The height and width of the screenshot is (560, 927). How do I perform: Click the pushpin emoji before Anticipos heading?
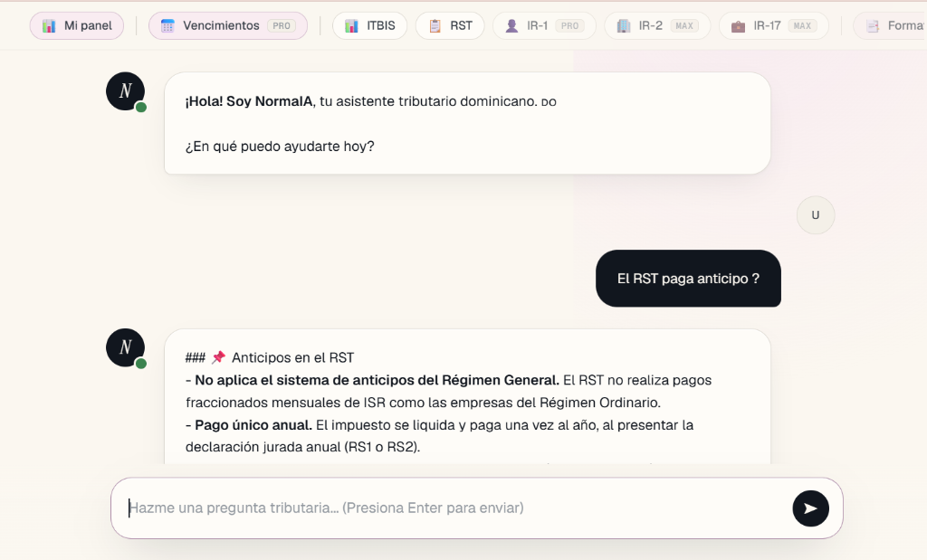219,357
